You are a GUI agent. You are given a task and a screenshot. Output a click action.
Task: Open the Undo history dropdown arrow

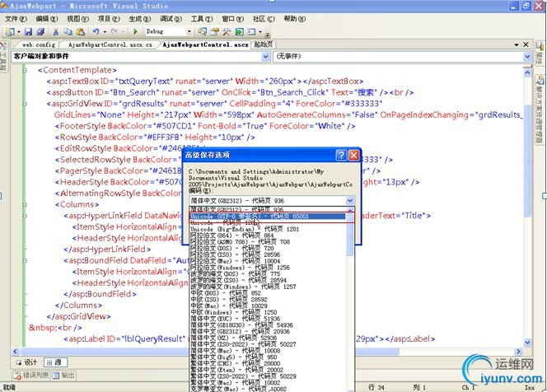tap(105, 32)
